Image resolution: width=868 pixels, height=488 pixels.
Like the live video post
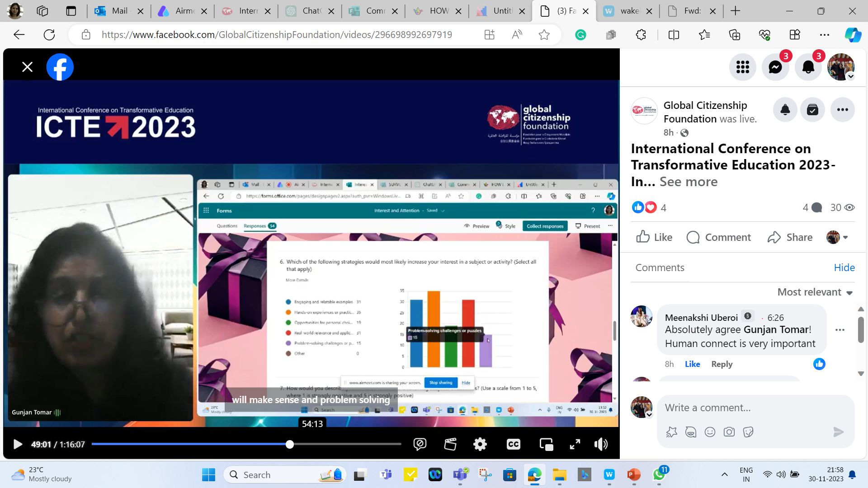(x=654, y=237)
